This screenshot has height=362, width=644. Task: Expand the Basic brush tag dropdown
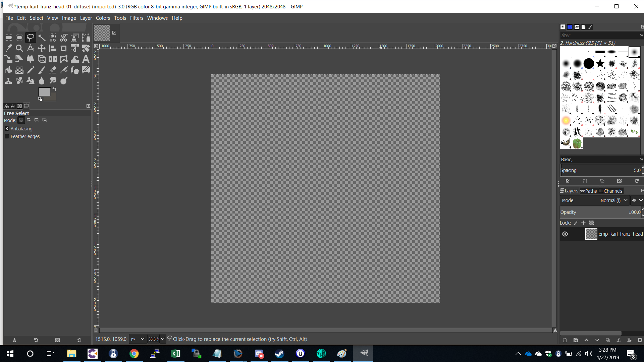[x=641, y=160]
